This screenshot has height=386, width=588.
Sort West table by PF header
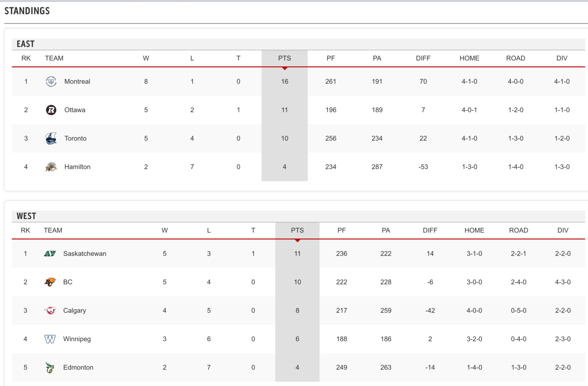tap(341, 231)
